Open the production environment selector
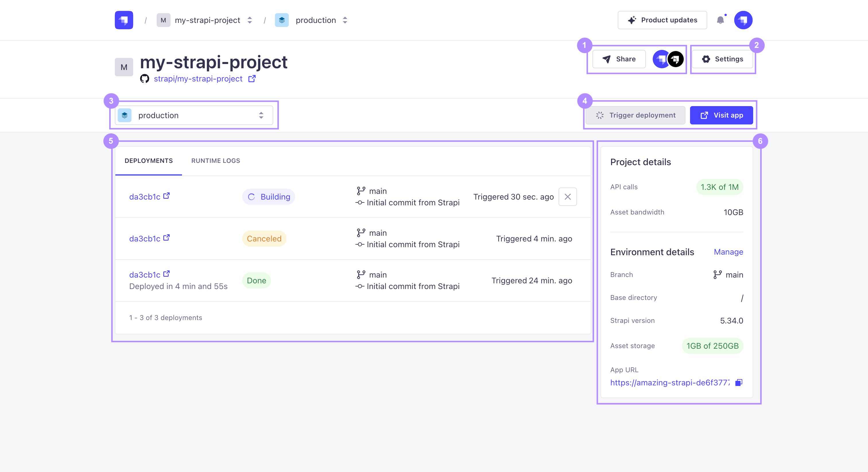The image size is (868, 472). click(x=194, y=115)
